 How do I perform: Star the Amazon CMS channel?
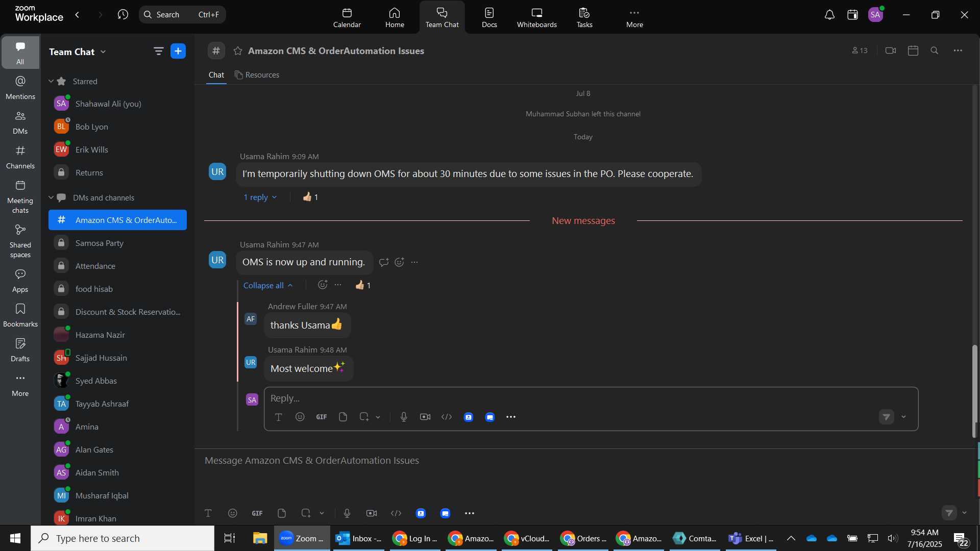(x=238, y=51)
